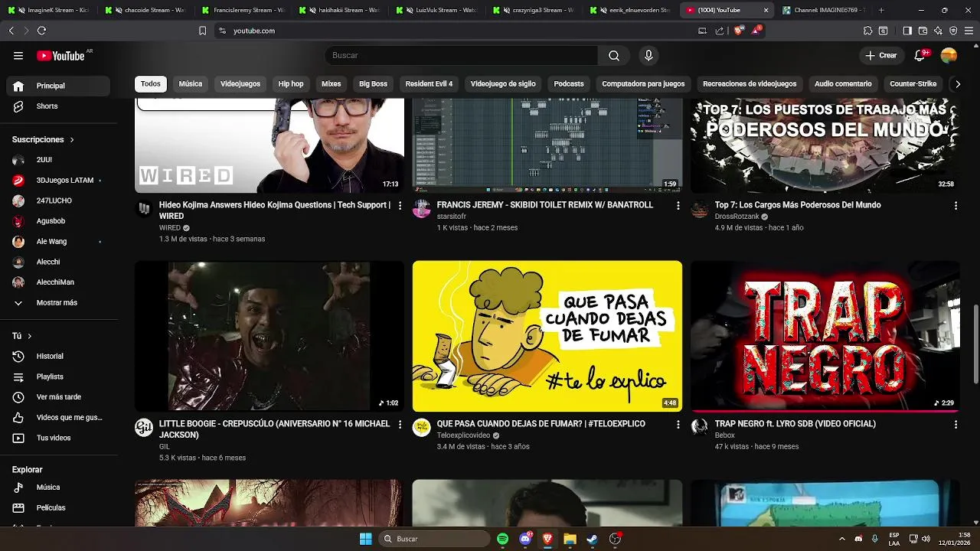Select the Música filter chip
This screenshot has height=551, width=980.
tap(191, 84)
